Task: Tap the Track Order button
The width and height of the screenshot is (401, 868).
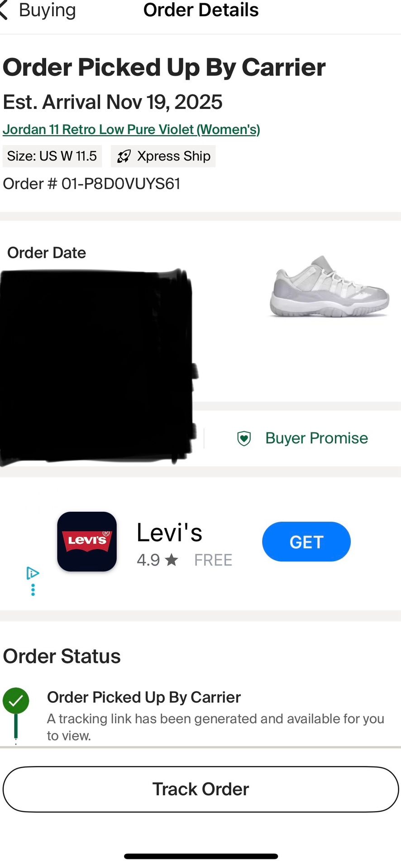Action: (200, 789)
